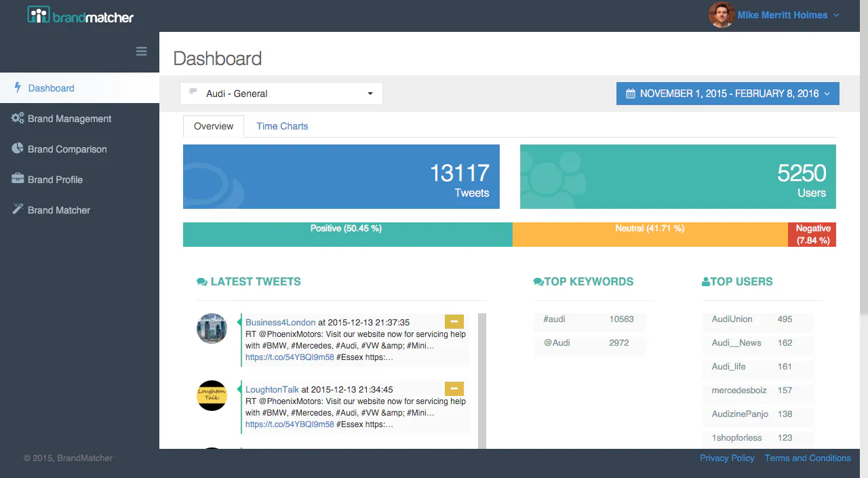The width and height of the screenshot is (868, 478).
Task: Click the LoughtonTalk avatar thumbnail
Action: (x=212, y=395)
